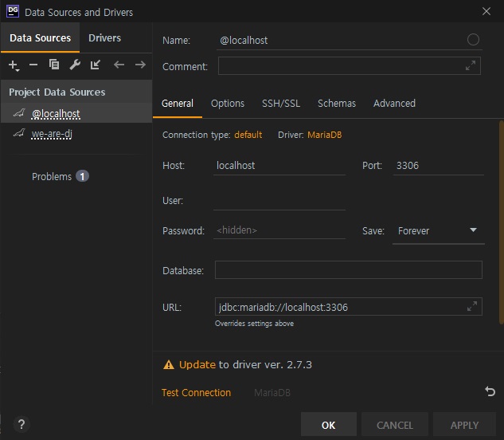Screen dimensions: 504x440
Task: Go back with the left arrow
Action: (x=119, y=65)
